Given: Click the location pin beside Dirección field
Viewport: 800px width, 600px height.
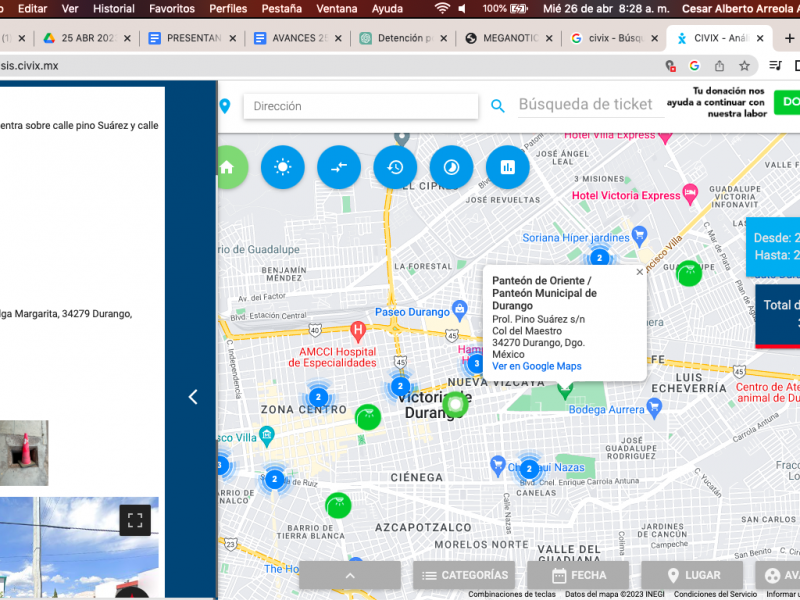Looking at the screenshot, I should coord(224,106).
